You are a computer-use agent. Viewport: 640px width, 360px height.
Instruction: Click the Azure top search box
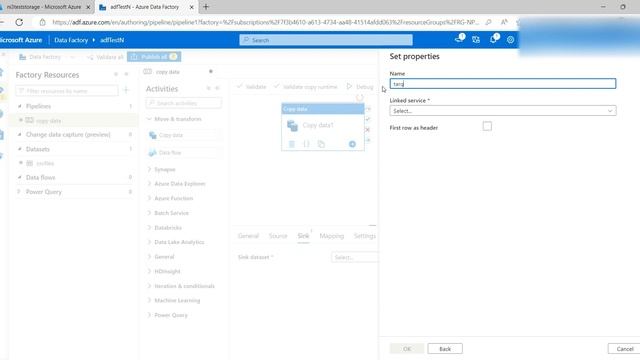pyautogui.click(x=326, y=40)
